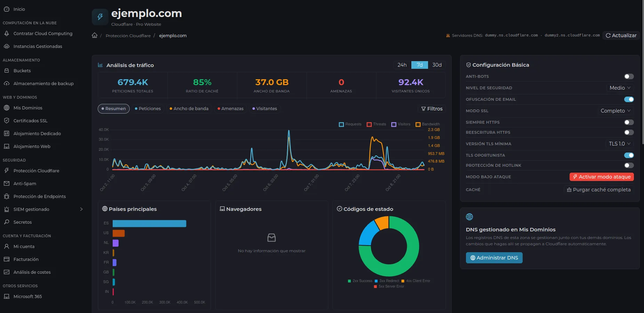Click the Actualizar button
The height and width of the screenshot is (313, 644).
pos(621,35)
